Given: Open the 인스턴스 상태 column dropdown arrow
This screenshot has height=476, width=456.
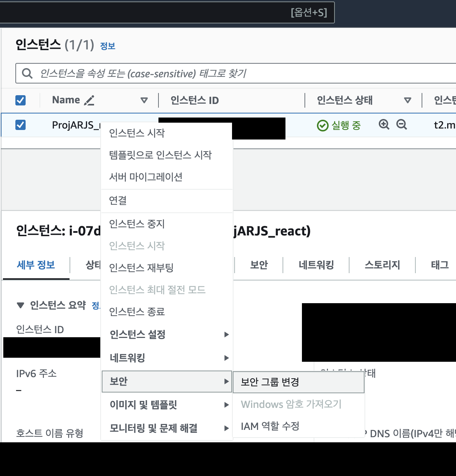Looking at the screenshot, I should click(x=407, y=100).
